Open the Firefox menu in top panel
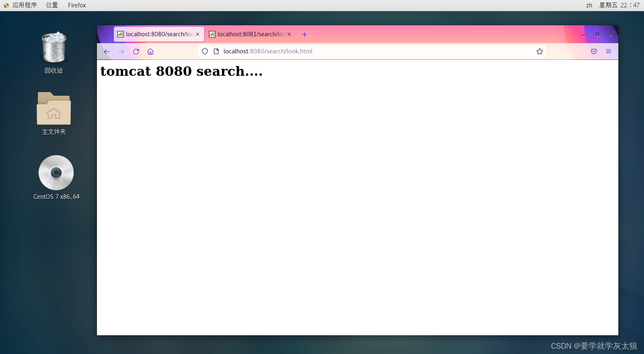Viewport: 644px width, 354px height. [x=77, y=5]
